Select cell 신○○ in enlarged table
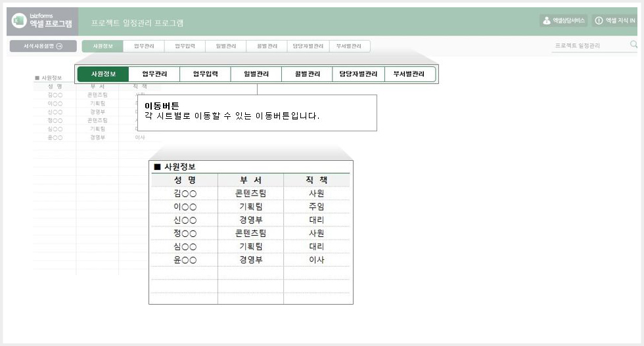The width and height of the screenshot is (644, 346). point(185,220)
